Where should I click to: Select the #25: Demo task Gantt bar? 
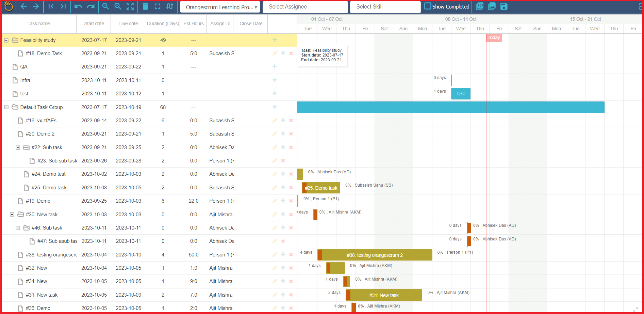coord(321,188)
